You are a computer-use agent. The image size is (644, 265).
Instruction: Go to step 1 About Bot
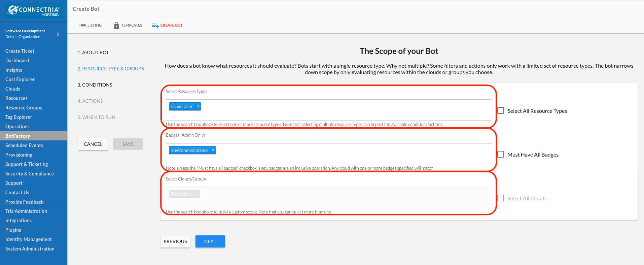pos(93,53)
